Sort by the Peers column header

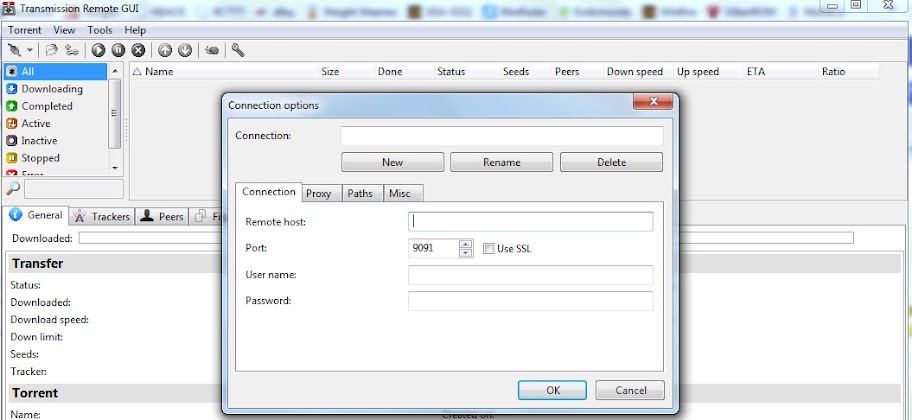tap(577, 72)
